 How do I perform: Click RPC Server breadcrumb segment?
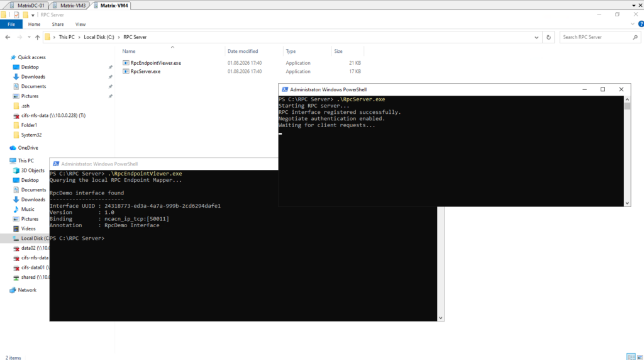click(x=135, y=37)
